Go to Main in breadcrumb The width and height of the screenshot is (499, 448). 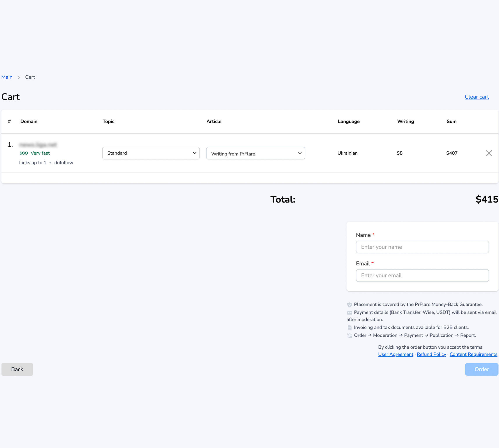(7, 77)
